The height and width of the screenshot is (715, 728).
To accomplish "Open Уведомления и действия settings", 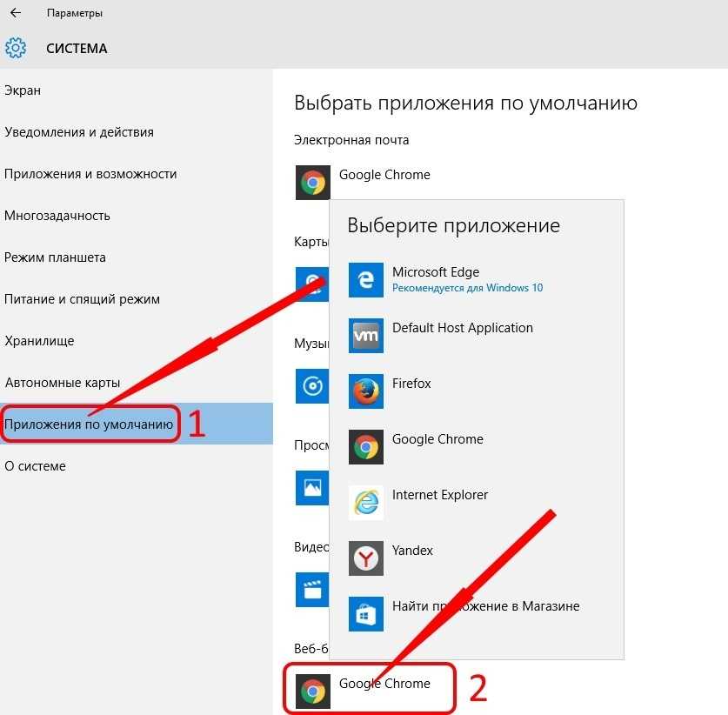I will (137, 132).
